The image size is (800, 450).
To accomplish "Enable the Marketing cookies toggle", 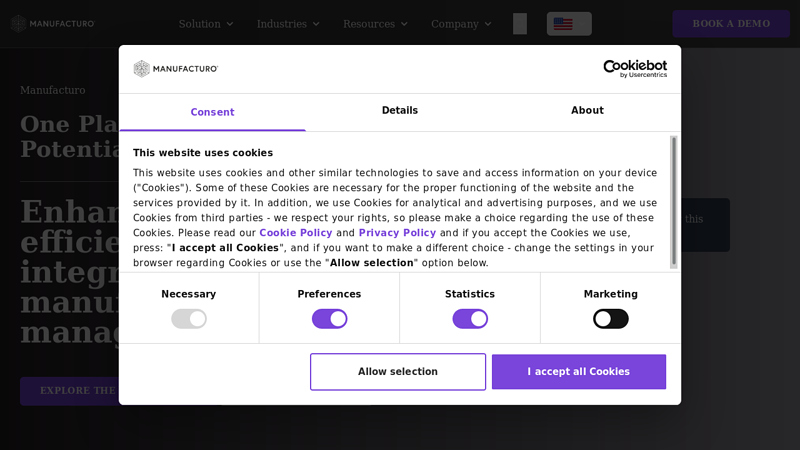I will point(611,319).
